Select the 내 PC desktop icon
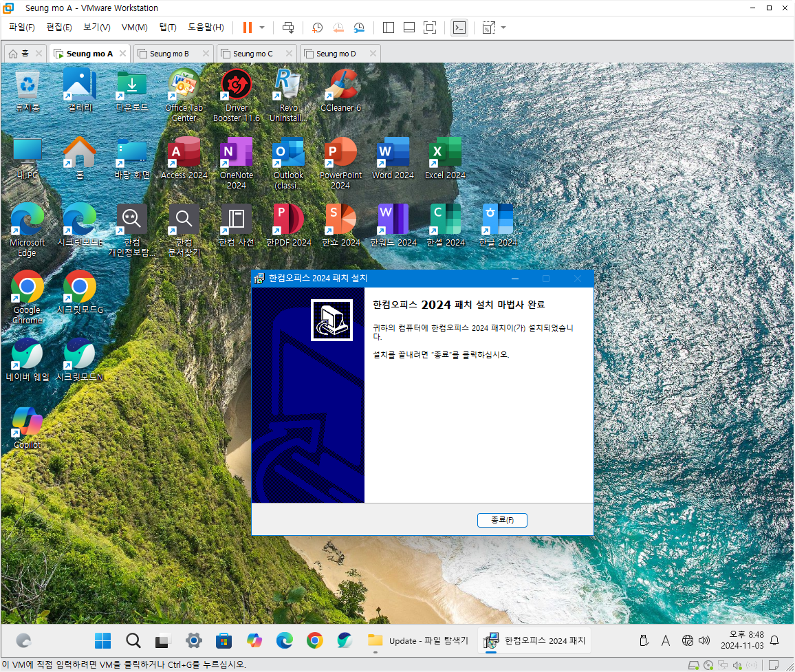This screenshot has width=795, height=672. click(28, 159)
